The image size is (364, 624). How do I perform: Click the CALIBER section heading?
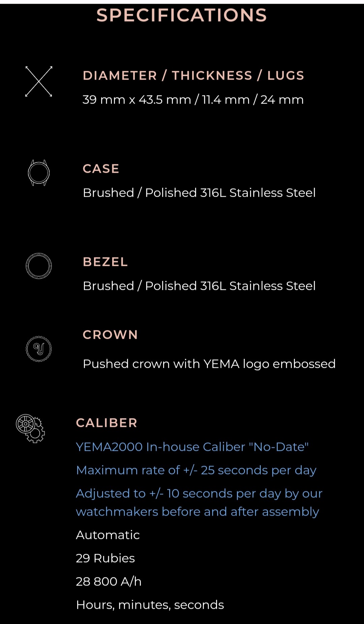[x=107, y=423]
